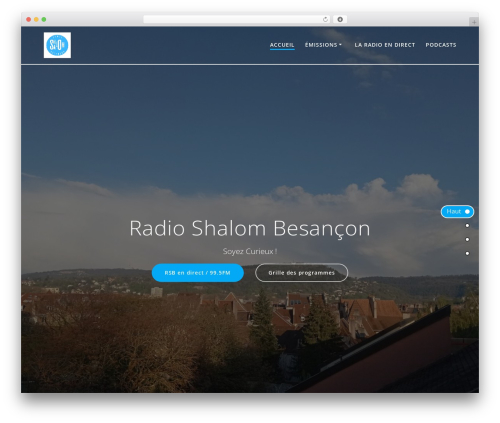Jump to the third section dot
Screen dimensions: 500x423
(x=467, y=239)
